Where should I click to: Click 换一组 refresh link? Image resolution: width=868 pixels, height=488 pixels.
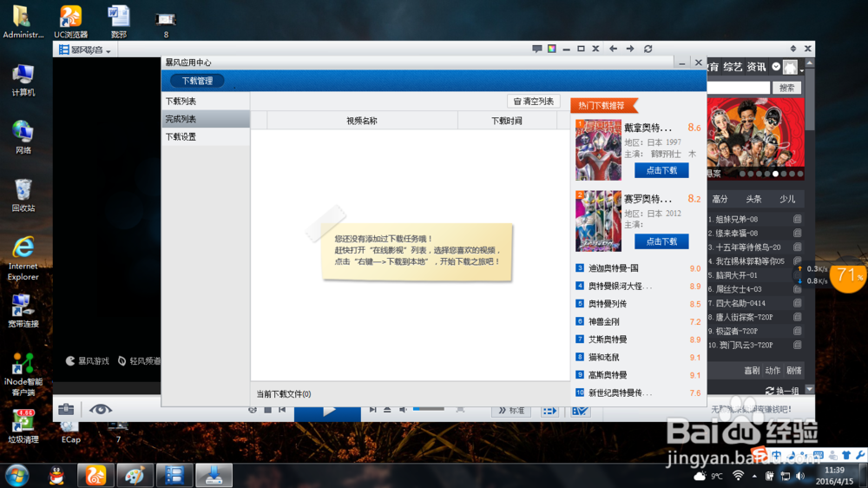(782, 391)
